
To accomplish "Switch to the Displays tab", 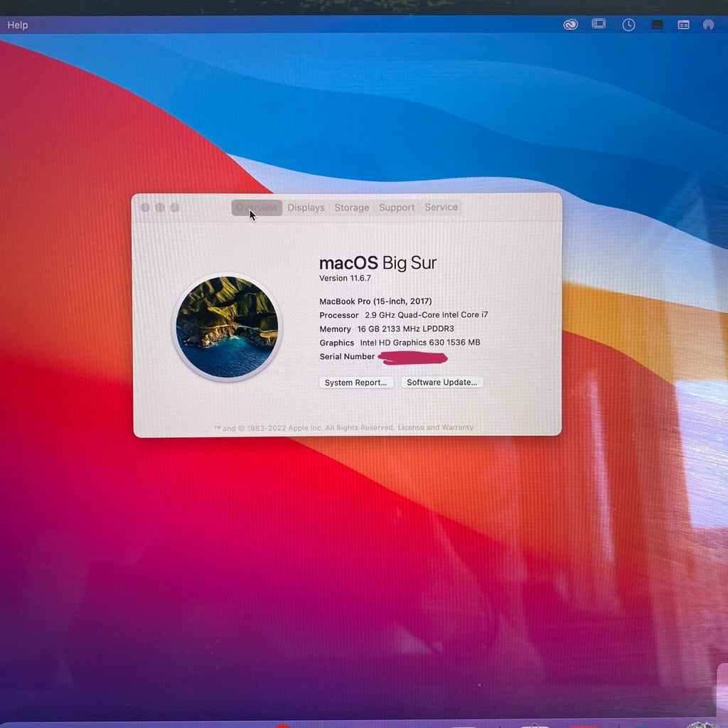I will (306, 207).
